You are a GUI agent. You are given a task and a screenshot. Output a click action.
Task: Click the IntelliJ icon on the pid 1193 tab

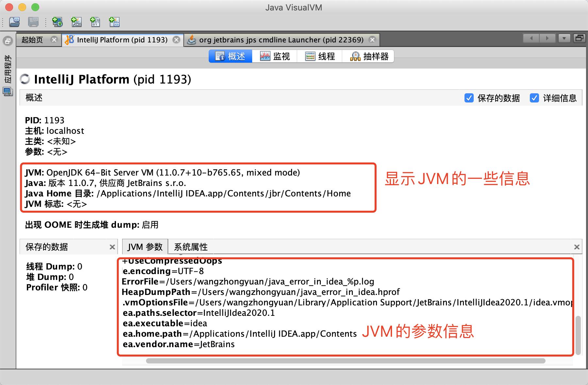pos(69,40)
